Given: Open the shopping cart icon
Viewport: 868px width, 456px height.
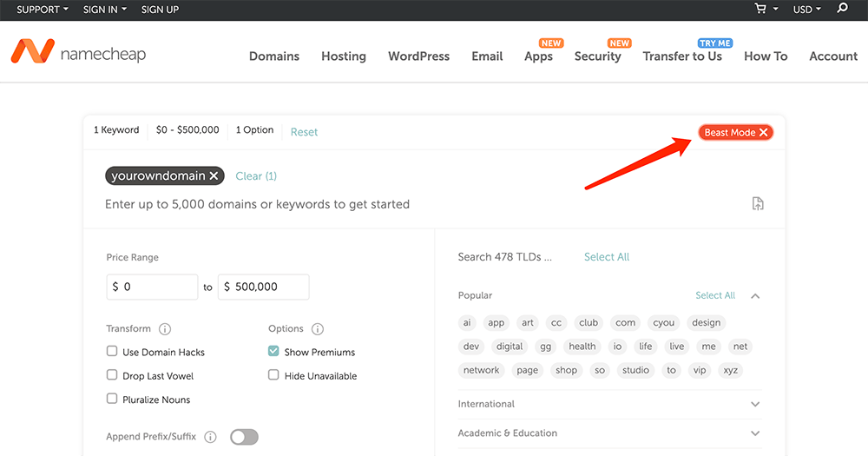Looking at the screenshot, I should tap(760, 9).
